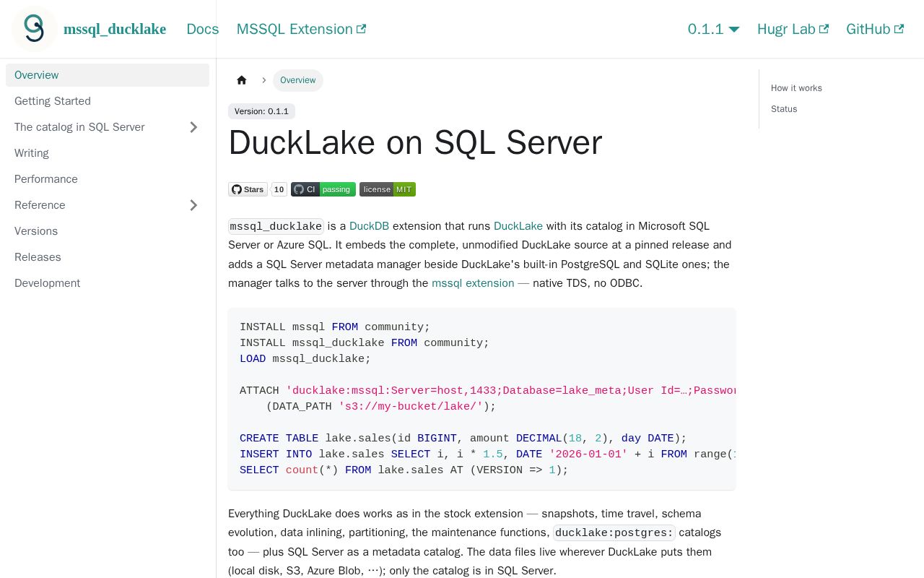Open Getting Started in the sidebar
This screenshot has height=578, width=924.
[x=108, y=101]
